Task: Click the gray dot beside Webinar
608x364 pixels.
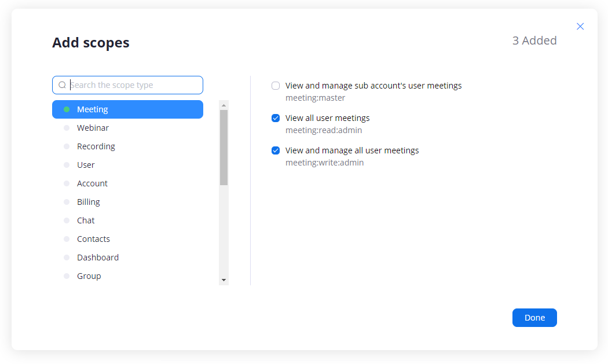Action: click(67, 128)
